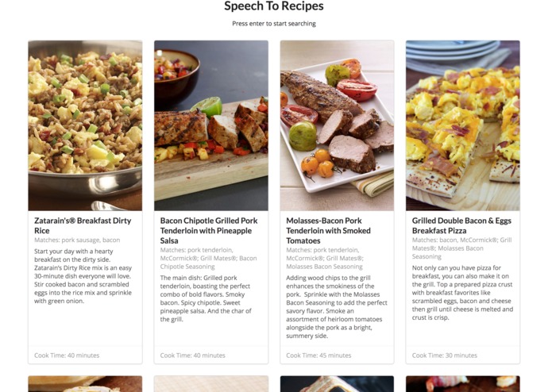
Task: Click the Speech To Recipes heading
Action: coord(274,6)
